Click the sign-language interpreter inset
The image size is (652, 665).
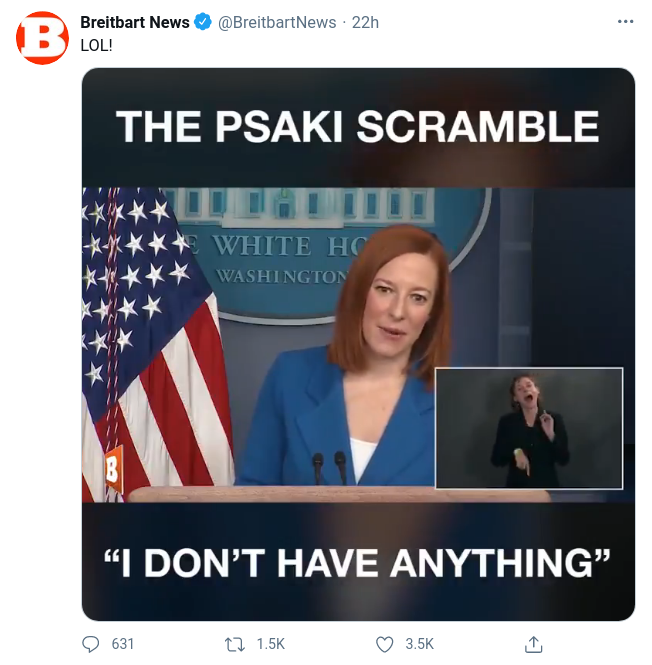pyautogui.click(x=529, y=427)
